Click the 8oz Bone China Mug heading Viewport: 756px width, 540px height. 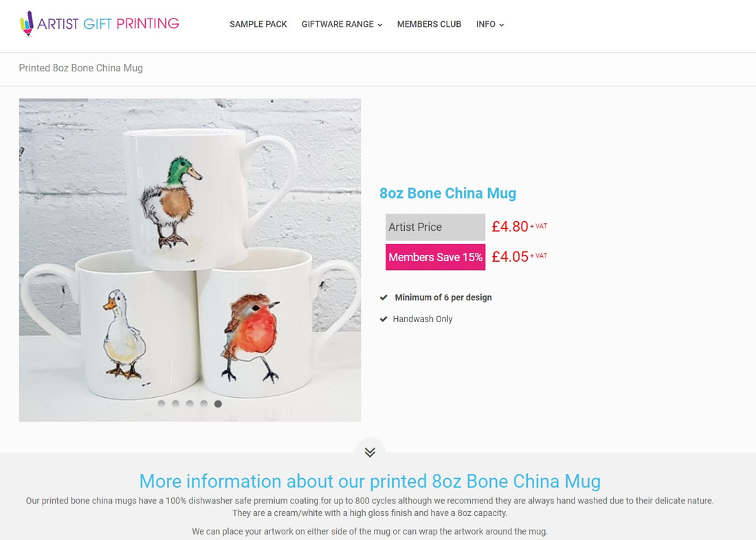[x=447, y=193]
